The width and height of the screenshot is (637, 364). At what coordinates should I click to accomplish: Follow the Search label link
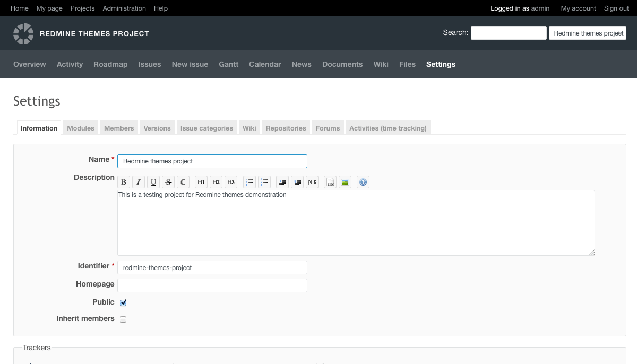tap(455, 32)
